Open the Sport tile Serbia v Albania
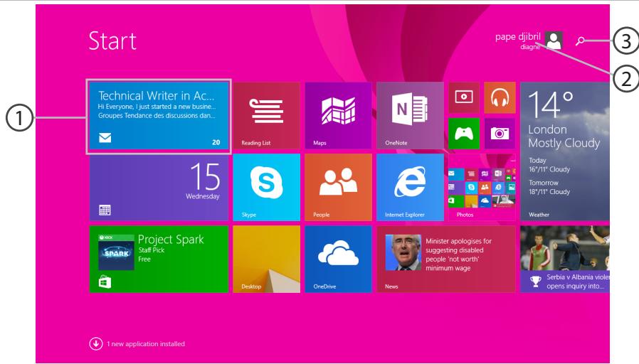This screenshot has width=639, height=364. [x=565, y=259]
